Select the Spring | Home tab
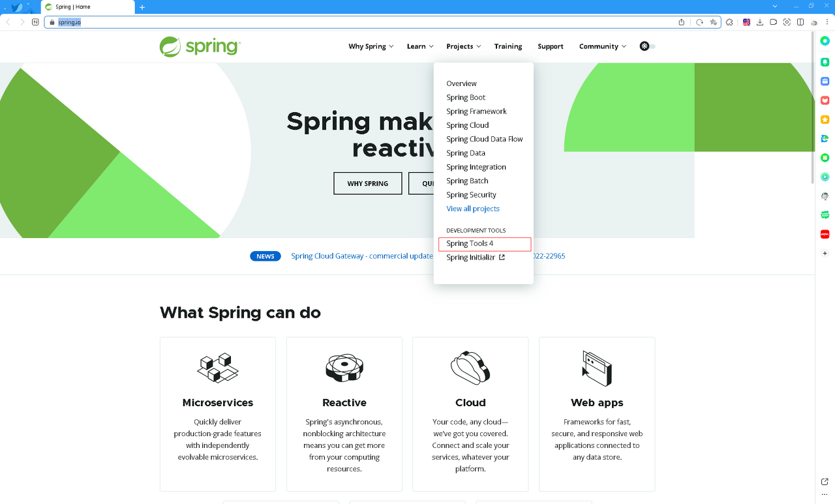835x504 pixels. [x=87, y=7]
